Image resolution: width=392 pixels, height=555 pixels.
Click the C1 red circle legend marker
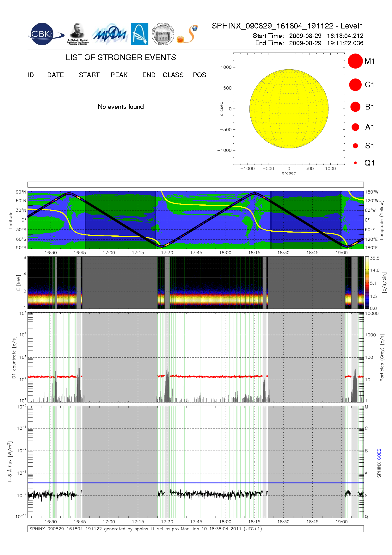[x=355, y=85]
